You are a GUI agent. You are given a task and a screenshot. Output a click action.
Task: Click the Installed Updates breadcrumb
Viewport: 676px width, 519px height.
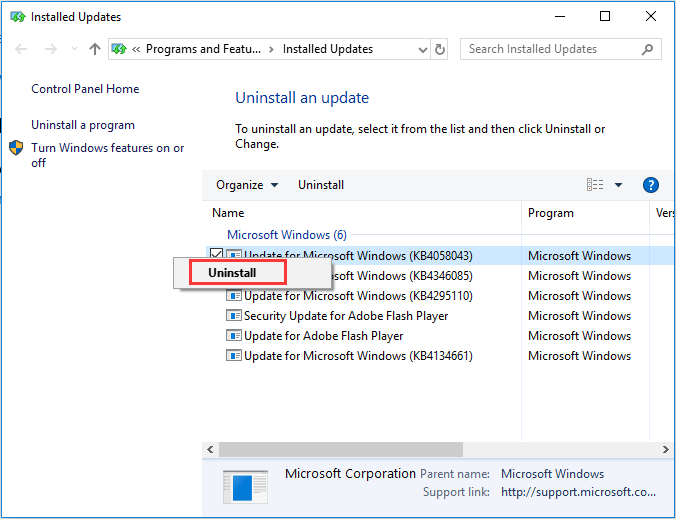[x=328, y=49]
